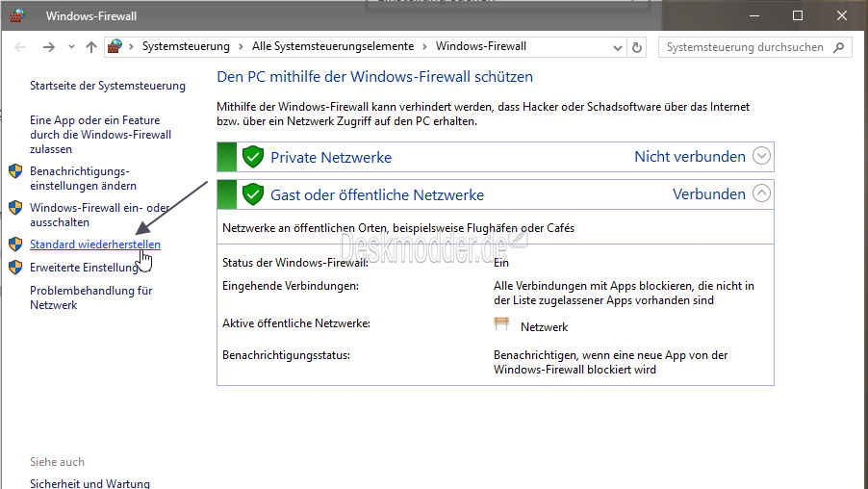Go up one level with up arrow
Viewport: 868px width, 489px height.
click(x=91, y=47)
